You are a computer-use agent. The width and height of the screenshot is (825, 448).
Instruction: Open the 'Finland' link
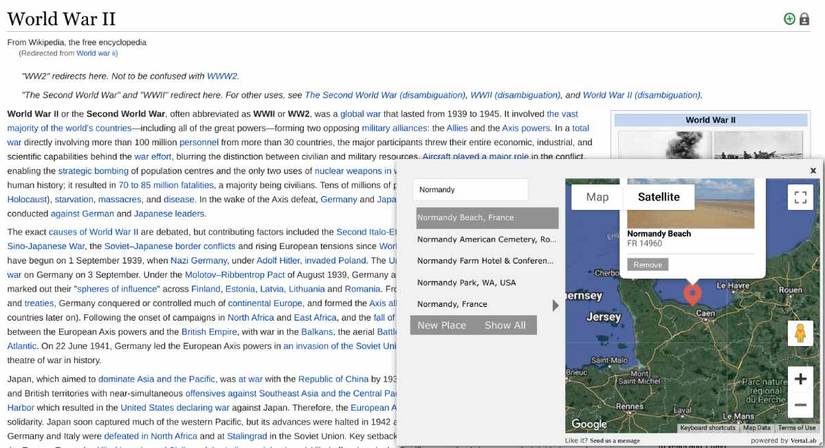pos(206,289)
